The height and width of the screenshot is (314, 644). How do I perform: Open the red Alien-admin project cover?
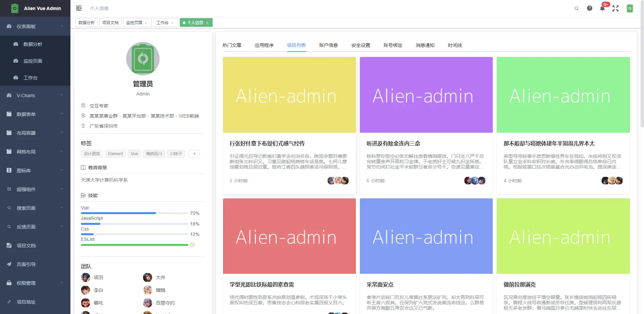289,236
